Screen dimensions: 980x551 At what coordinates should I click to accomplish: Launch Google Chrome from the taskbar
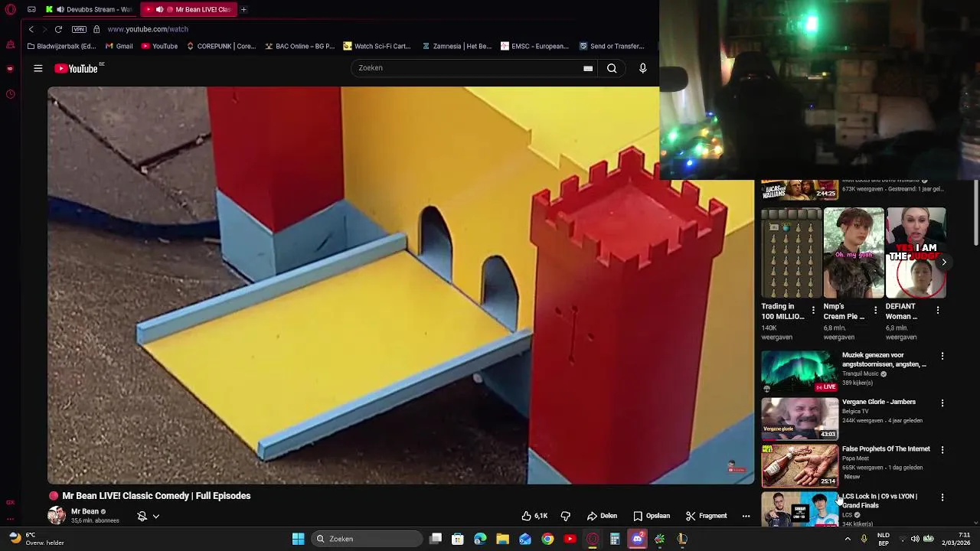[547, 539]
